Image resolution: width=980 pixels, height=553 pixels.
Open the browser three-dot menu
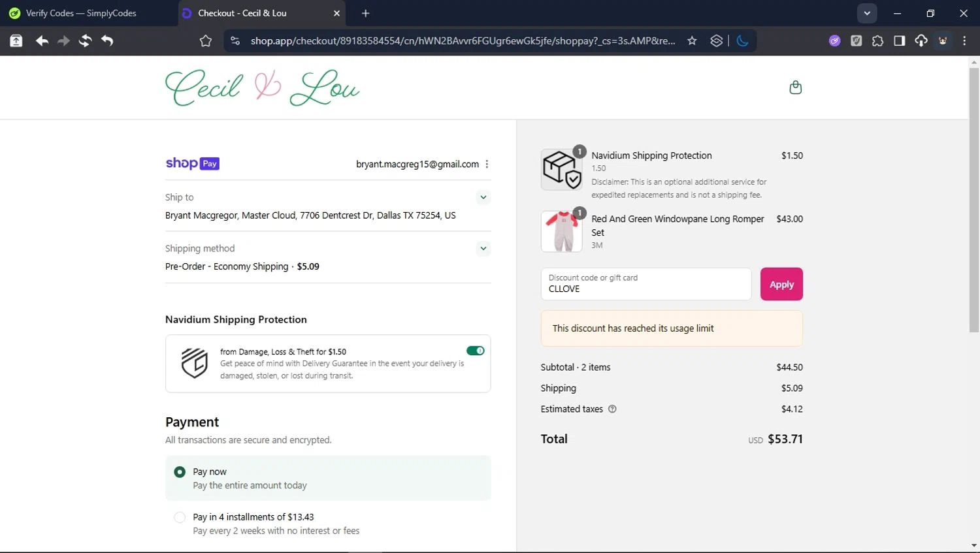[x=964, y=40]
